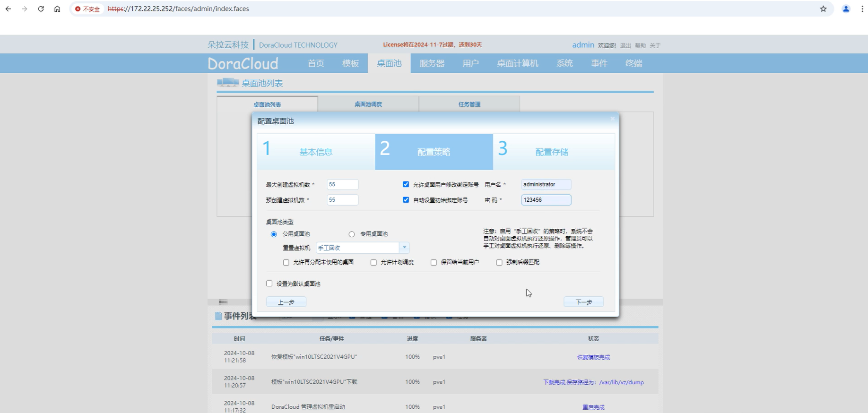Reload the page with refresh icon
Screen dimensions: 868x413
[41, 9]
